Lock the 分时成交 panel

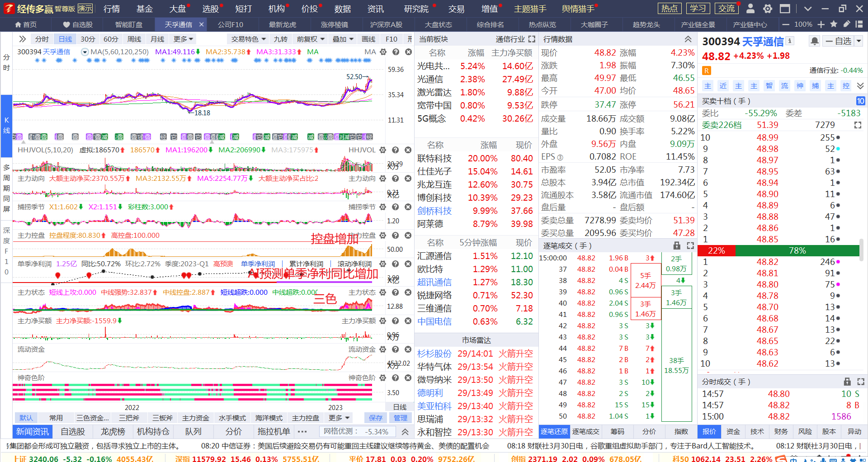point(847,382)
